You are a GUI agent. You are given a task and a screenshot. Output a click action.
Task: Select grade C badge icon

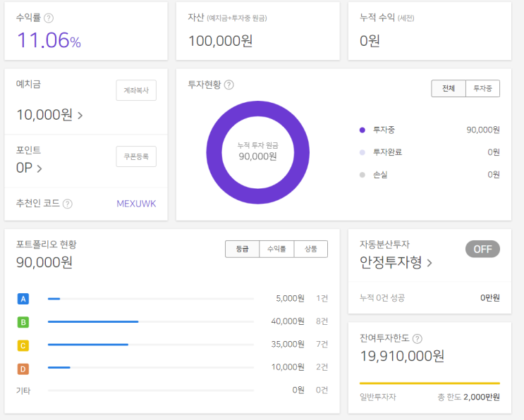(x=23, y=345)
